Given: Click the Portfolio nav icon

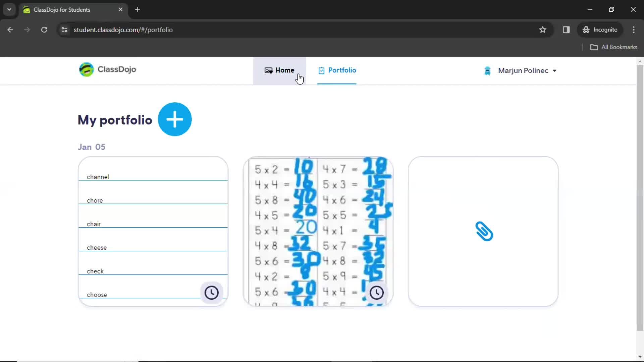Looking at the screenshot, I should click(321, 70).
